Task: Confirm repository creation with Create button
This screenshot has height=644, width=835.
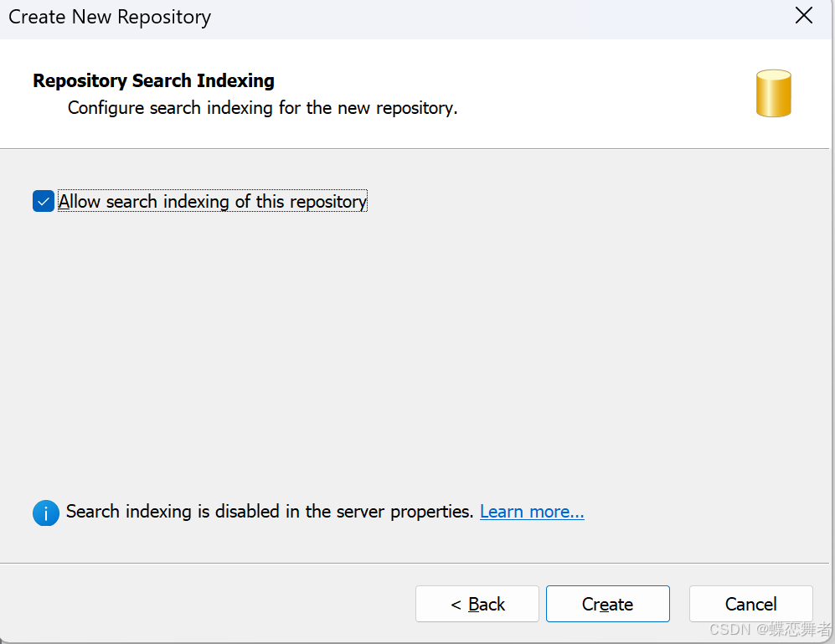Action: (x=607, y=604)
